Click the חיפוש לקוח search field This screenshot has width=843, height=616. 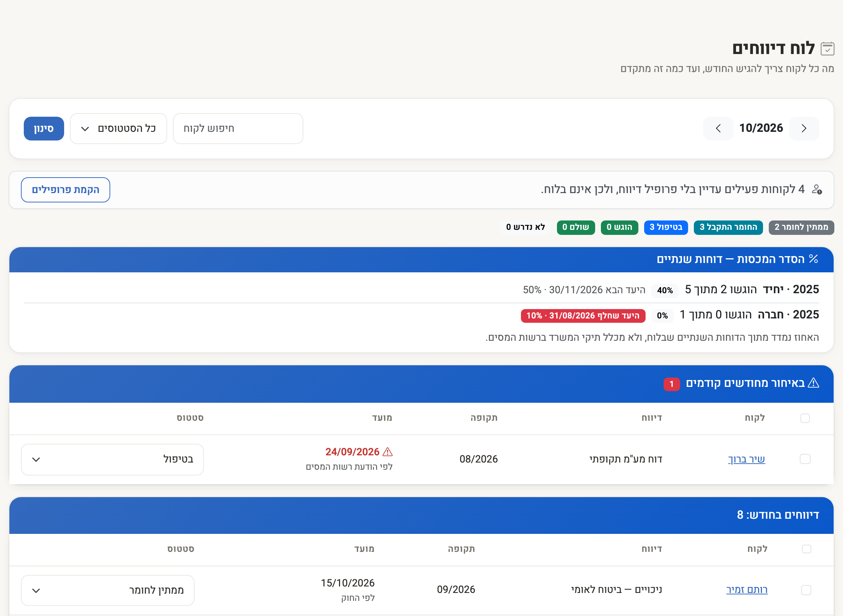coord(238,129)
